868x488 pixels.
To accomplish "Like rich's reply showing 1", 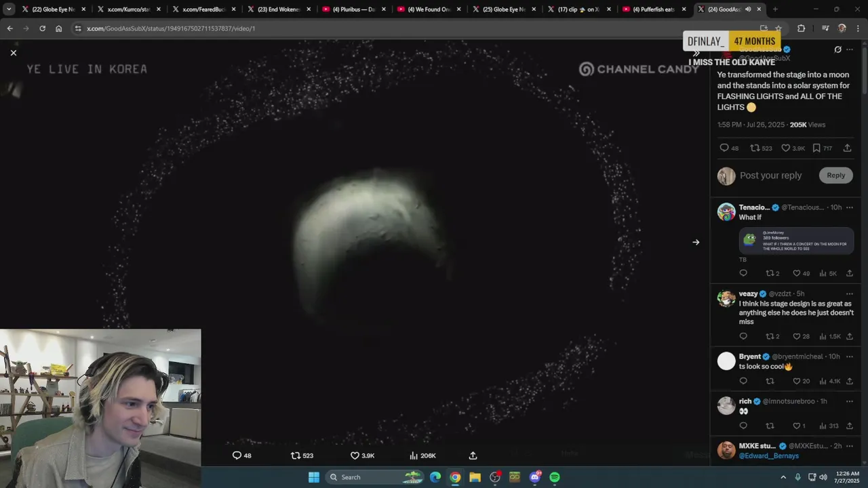I will pos(800,426).
